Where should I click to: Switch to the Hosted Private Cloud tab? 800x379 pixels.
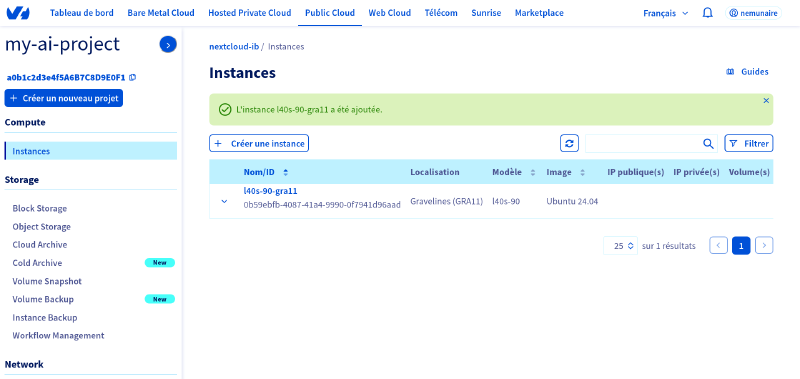point(250,13)
